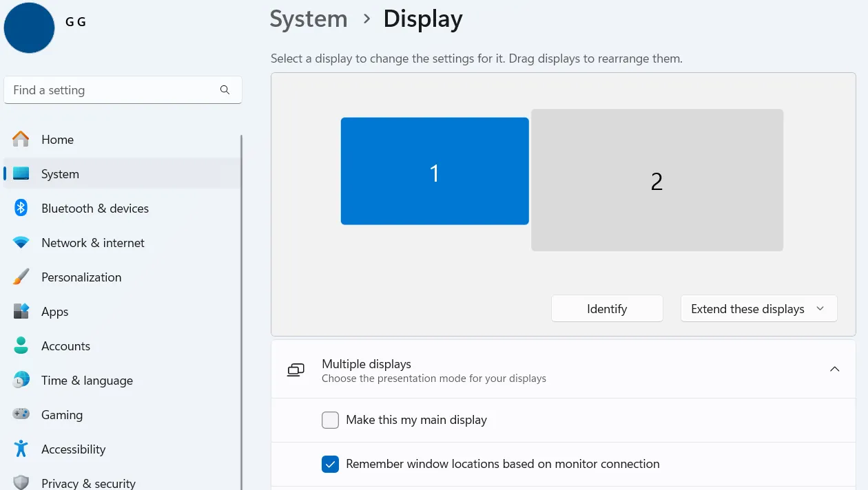Click the Identify button
The height and width of the screenshot is (490, 868).
click(606, 308)
